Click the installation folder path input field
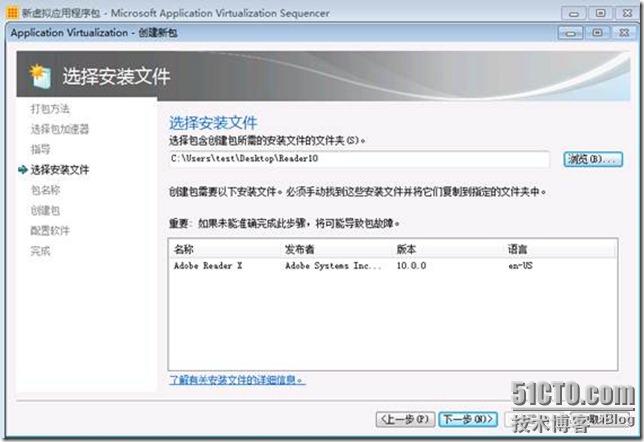 [x=359, y=159]
